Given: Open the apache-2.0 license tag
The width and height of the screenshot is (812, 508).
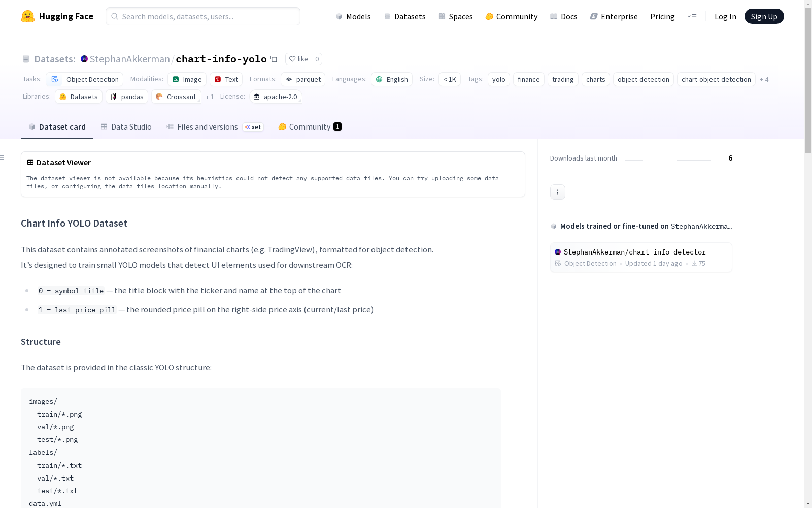Looking at the screenshot, I should pyautogui.click(x=276, y=97).
